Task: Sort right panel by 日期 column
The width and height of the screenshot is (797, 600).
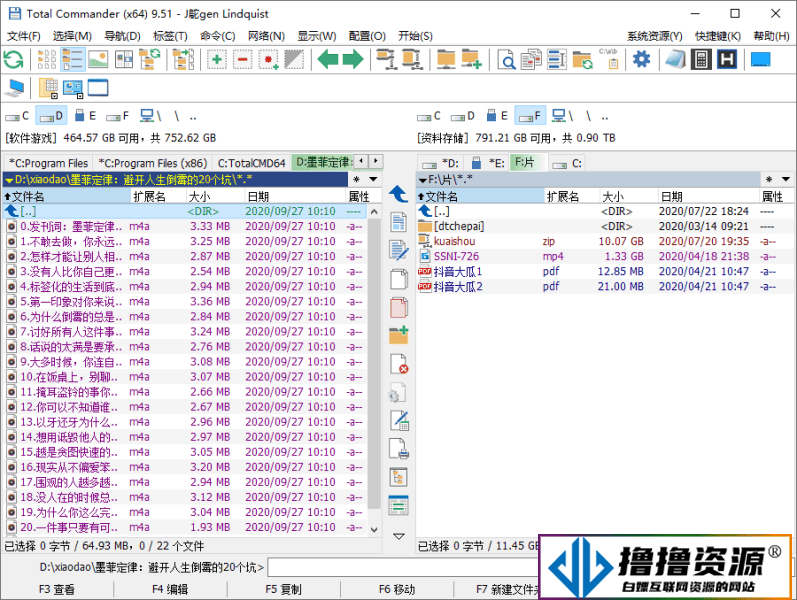Action: tap(708, 196)
